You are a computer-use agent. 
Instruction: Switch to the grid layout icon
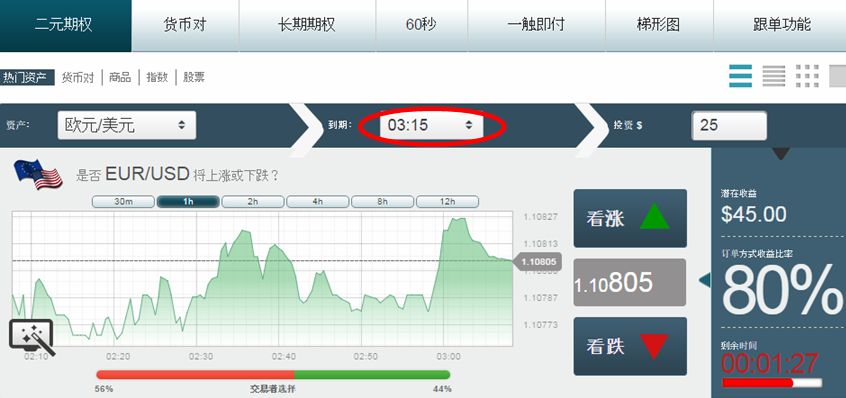click(807, 76)
